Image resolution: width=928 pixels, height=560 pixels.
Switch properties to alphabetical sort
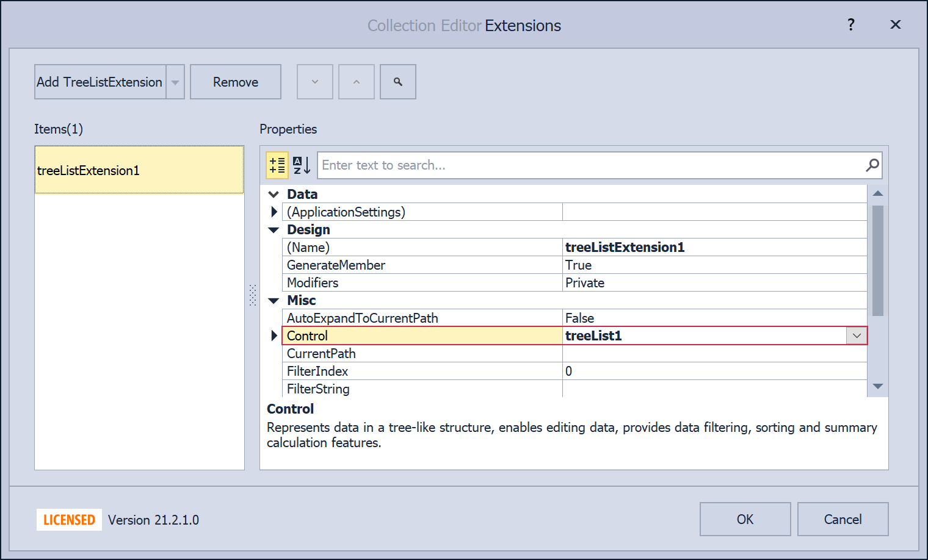point(302,165)
